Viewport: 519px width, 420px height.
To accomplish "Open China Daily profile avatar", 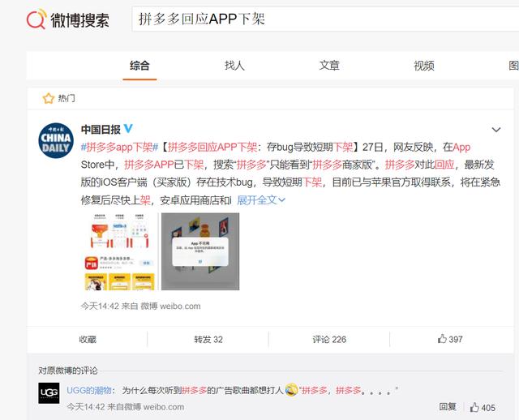I will pyautogui.click(x=56, y=140).
